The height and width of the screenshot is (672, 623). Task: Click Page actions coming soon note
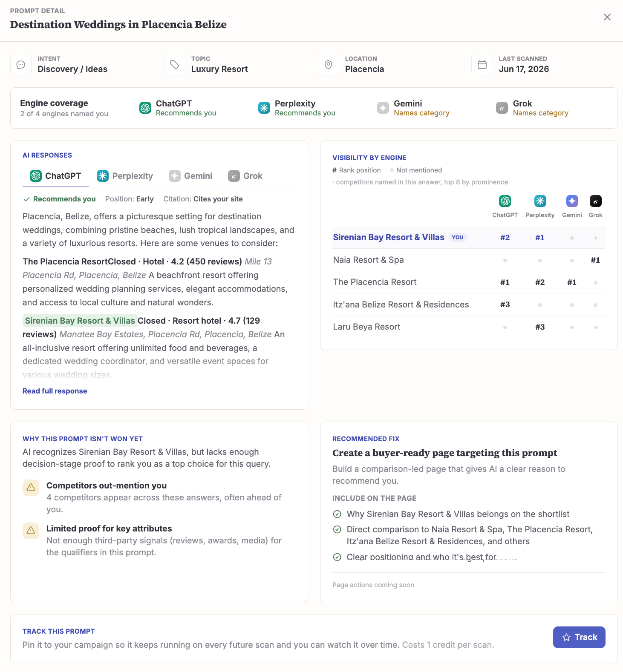pyautogui.click(x=373, y=585)
